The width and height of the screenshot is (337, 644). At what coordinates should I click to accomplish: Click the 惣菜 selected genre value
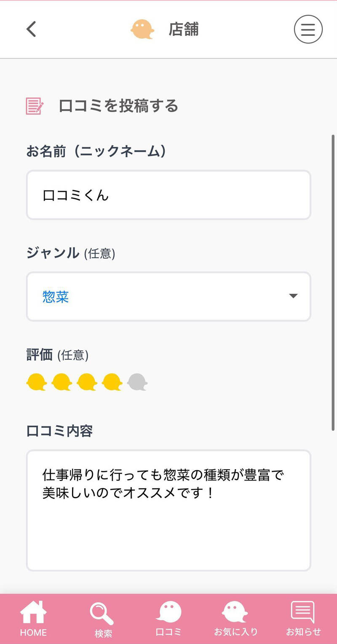pos(56,297)
